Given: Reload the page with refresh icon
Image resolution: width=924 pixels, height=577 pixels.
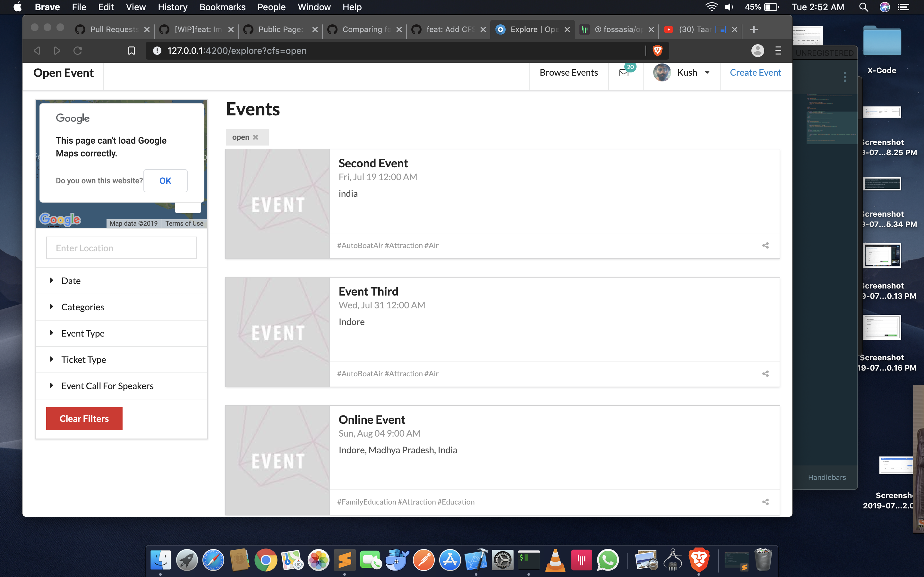Looking at the screenshot, I should (x=78, y=51).
